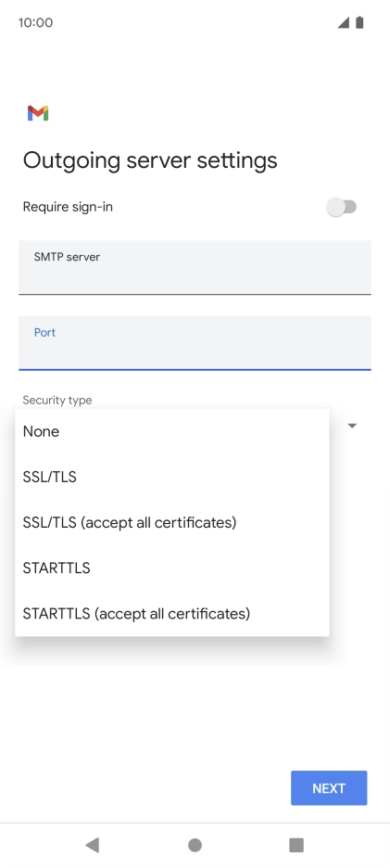Tap the Android back navigation triangle

click(x=93, y=845)
